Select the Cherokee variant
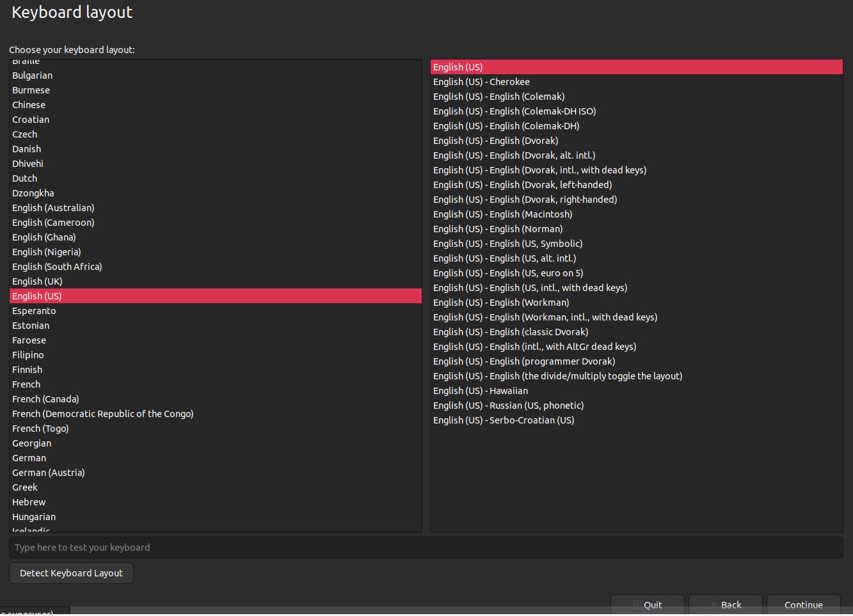This screenshot has width=853, height=616. pos(481,82)
